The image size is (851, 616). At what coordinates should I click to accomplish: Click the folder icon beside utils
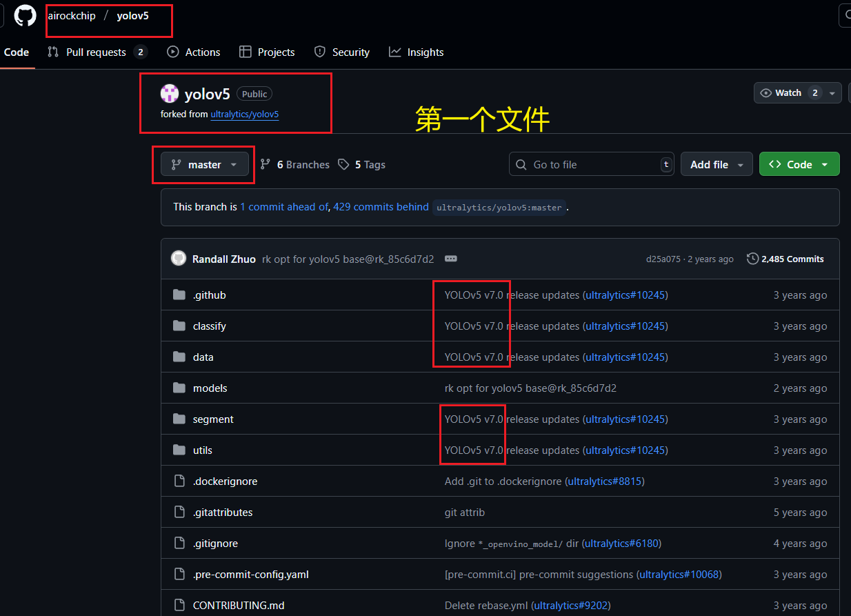pos(179,450)
